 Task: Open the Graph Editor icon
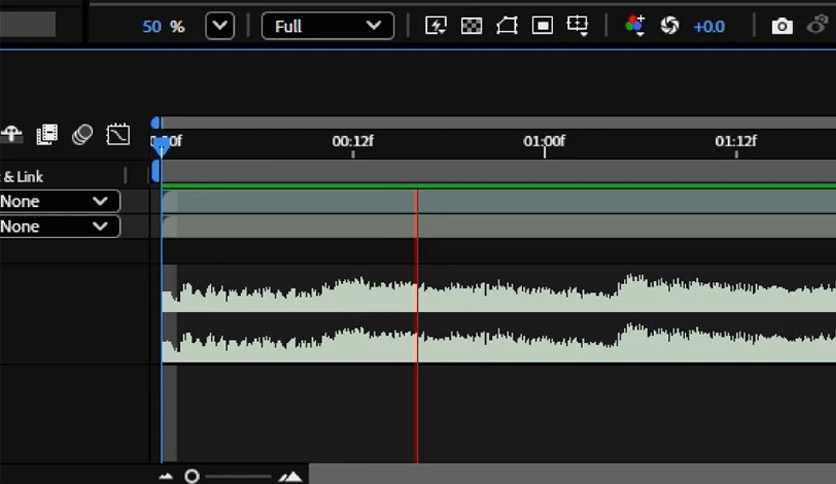tap(118, 134)
